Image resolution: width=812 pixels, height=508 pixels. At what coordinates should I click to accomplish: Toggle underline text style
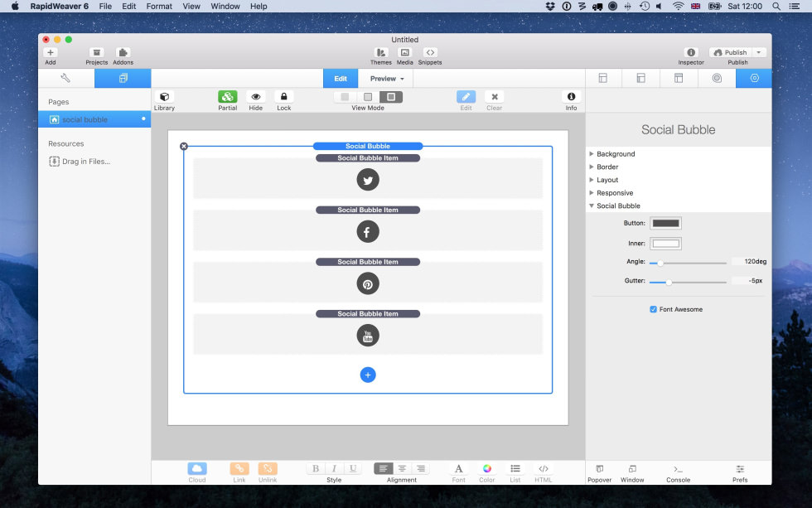[353, 469]
